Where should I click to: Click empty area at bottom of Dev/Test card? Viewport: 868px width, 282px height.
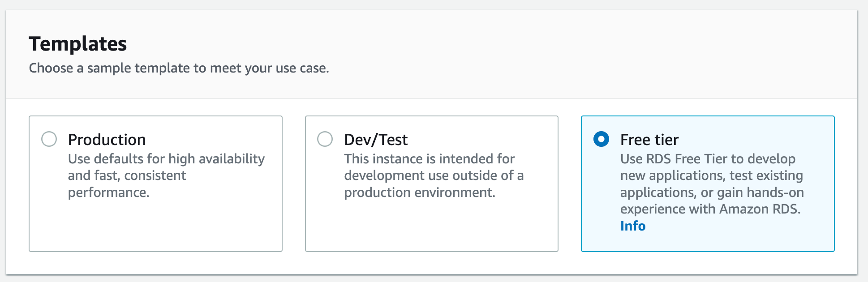pos(431,228)
